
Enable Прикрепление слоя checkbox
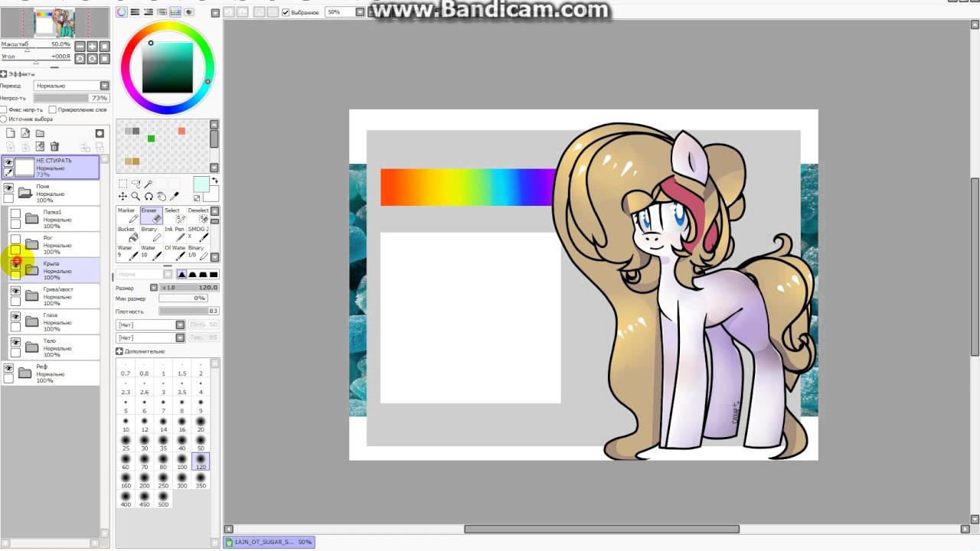click(52, 109)
